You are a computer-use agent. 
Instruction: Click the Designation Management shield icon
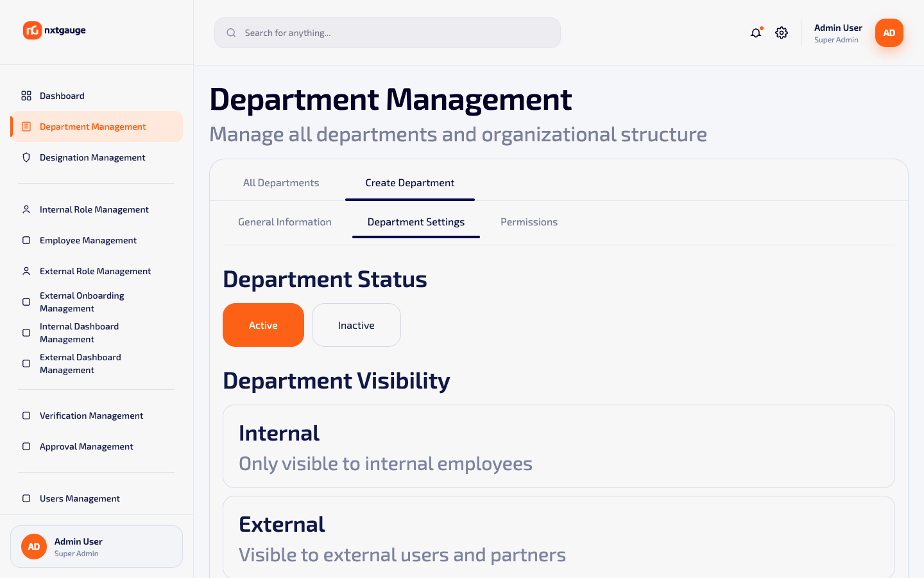click(26, 157)
